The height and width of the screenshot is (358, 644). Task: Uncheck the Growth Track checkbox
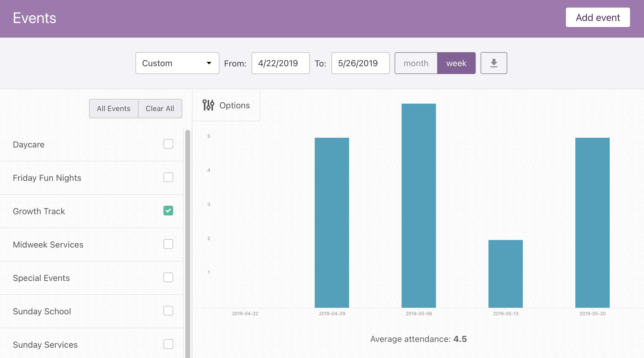(168, 211)
